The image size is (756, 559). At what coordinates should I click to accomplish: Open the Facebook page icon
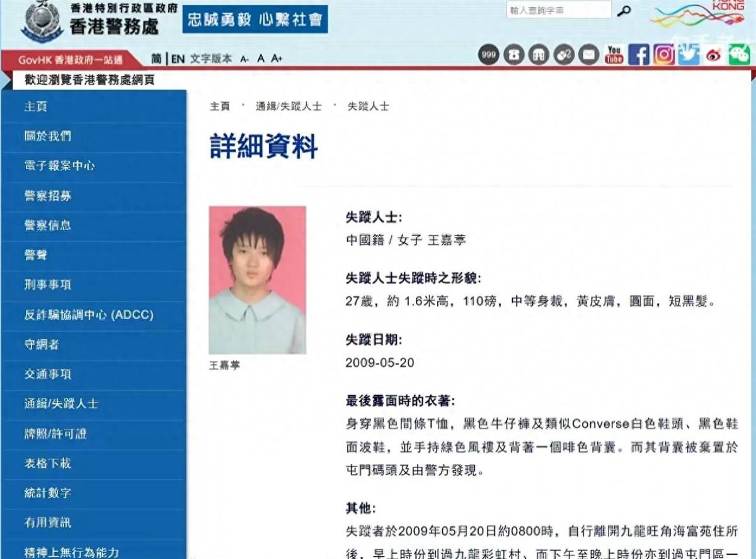(639, 55)
